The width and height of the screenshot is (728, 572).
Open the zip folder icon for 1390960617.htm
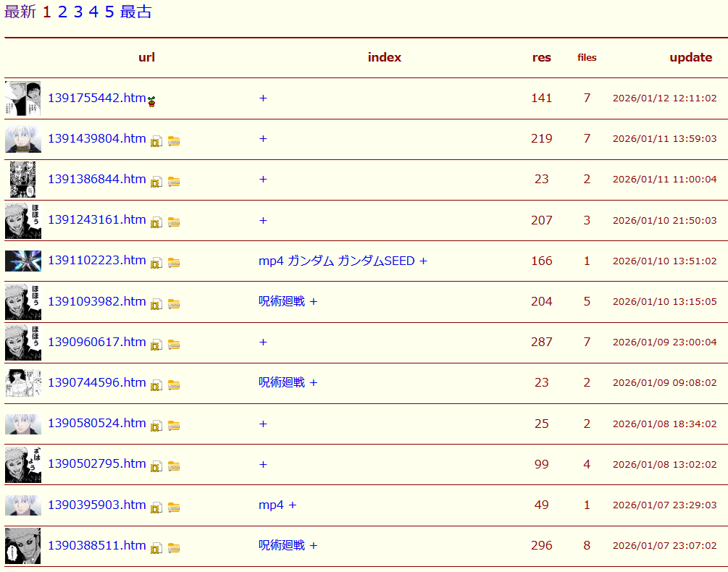pyautogui.click(x=174, y=345)
